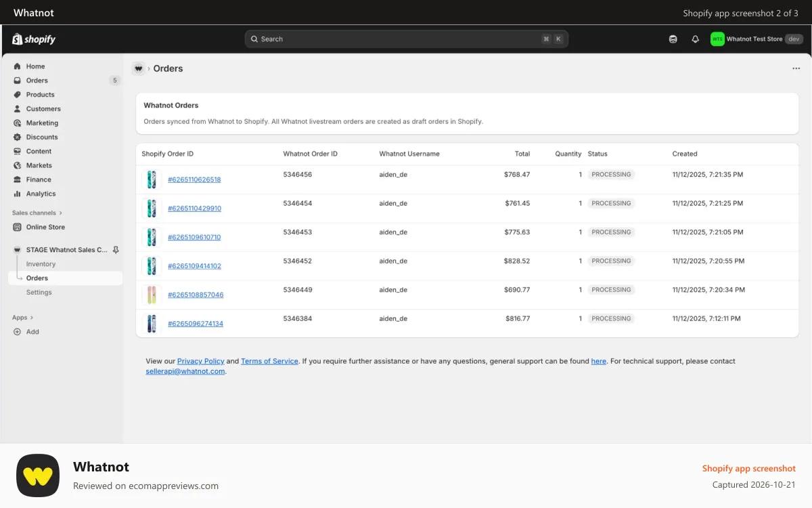Open product thumbnail for order #6265109414102
The width and height of the screenshot is (812, 508).
(x=152, y=266)
